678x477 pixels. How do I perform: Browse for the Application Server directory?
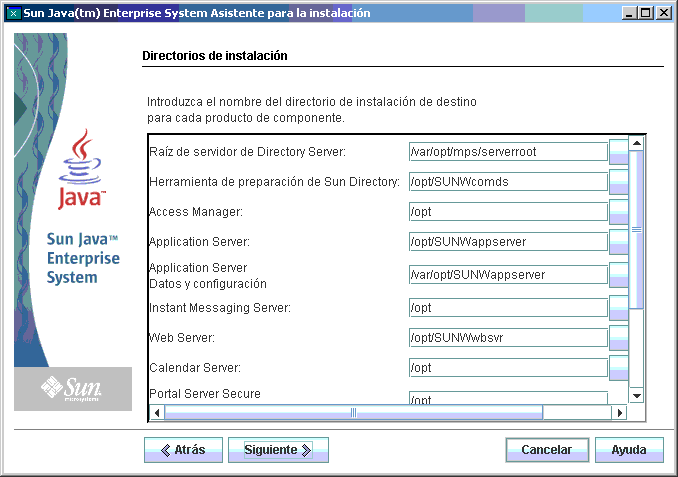619,241
